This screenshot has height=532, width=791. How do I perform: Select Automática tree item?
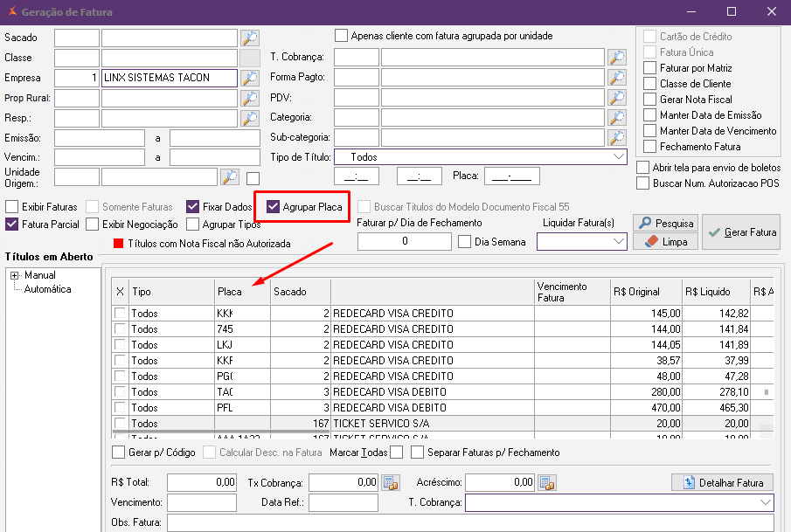[47, 289]
